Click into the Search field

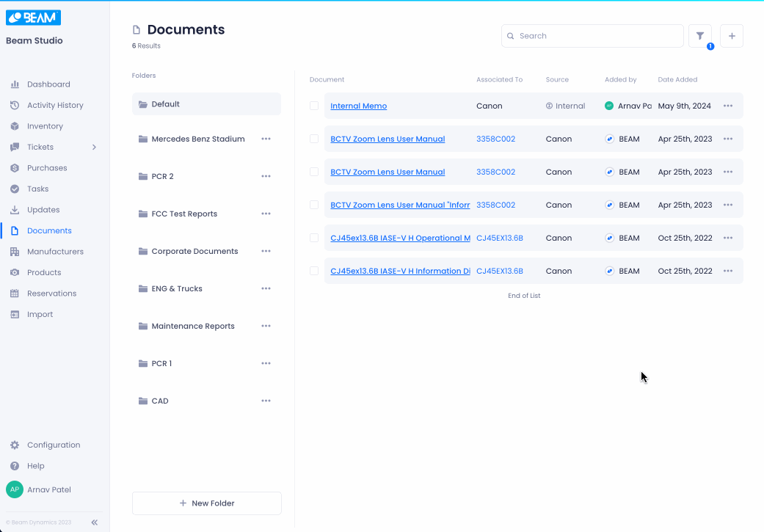point(592,36)
